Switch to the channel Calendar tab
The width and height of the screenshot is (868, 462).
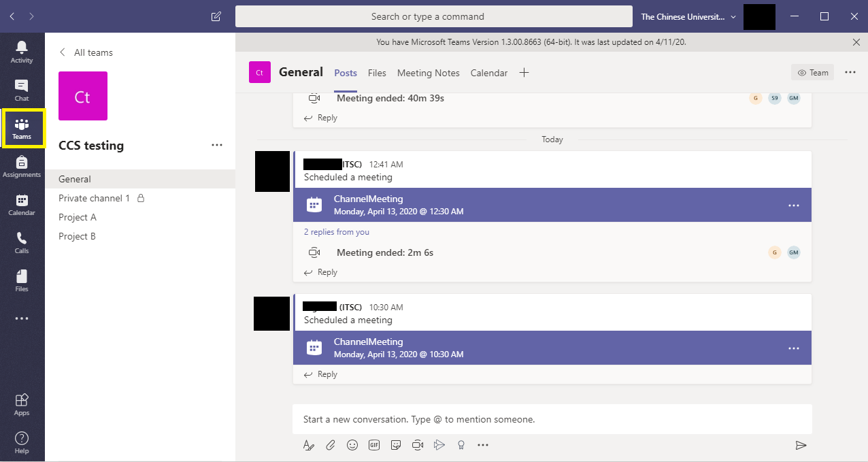[x=489, y=73]
